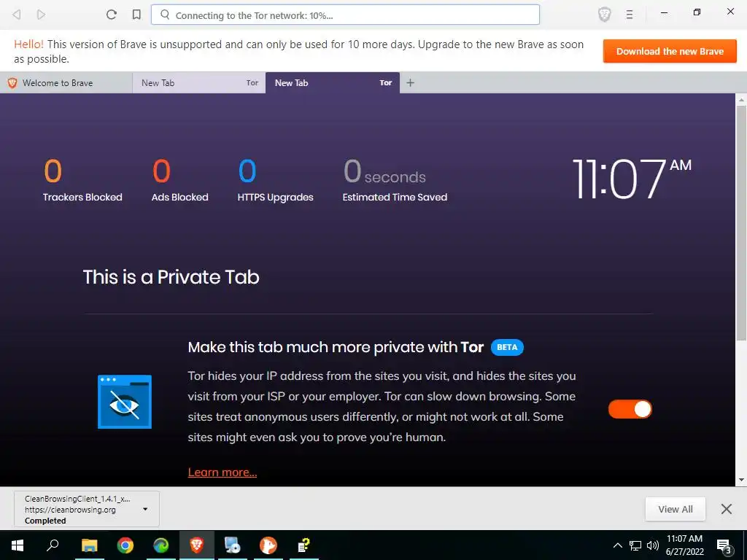The height and width of the screenshot is (560, 747).
Task: Bookmark this page
Action: 136,15
